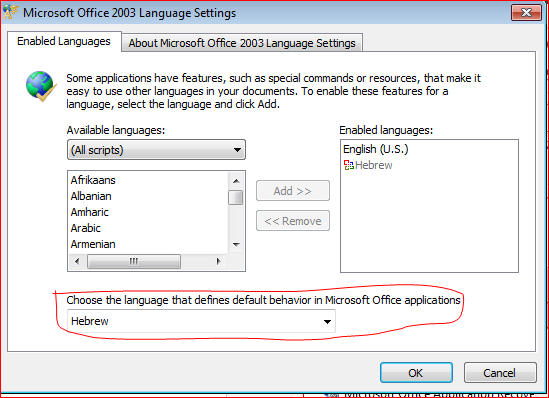Click the Add >> button

293,191
